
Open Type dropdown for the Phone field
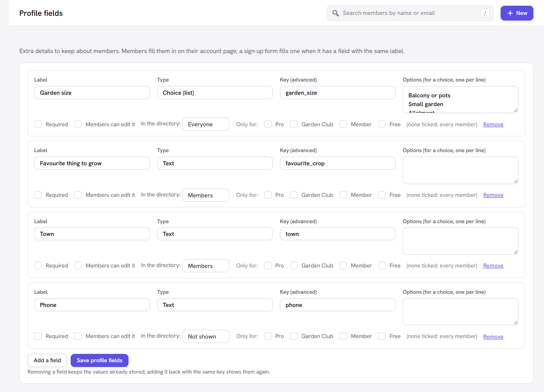point(215,305)
